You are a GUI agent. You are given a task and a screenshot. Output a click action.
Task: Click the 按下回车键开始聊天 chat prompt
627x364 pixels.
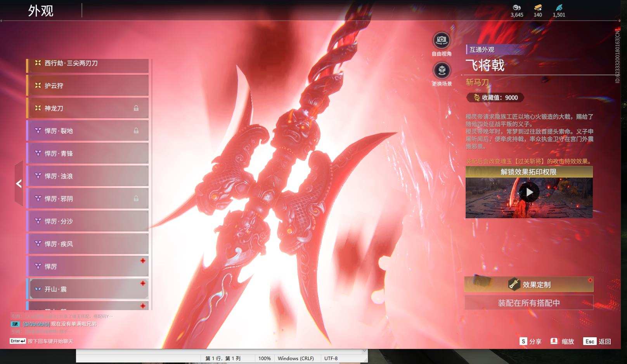click(50, 341)
